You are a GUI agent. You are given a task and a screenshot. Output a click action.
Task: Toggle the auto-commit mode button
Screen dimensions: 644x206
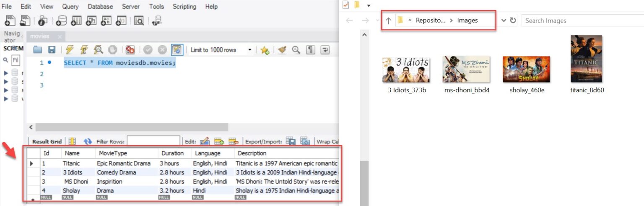(177, 50)
